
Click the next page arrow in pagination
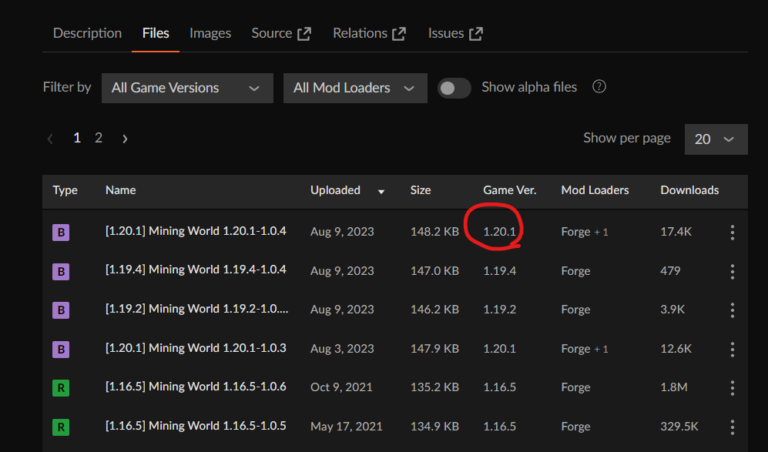[x=125, y=139]
